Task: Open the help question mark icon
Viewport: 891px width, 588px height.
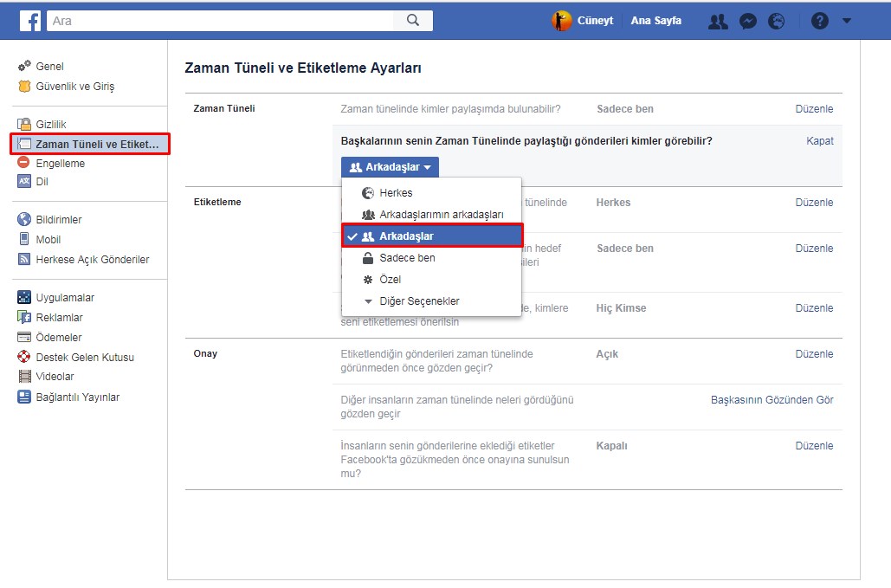Action: coord(819,22)
